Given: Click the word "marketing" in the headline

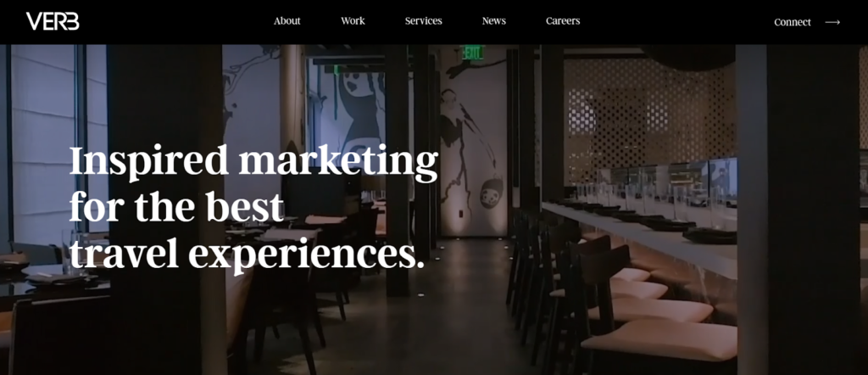Looking at the screenshot, I should [338, 162].
